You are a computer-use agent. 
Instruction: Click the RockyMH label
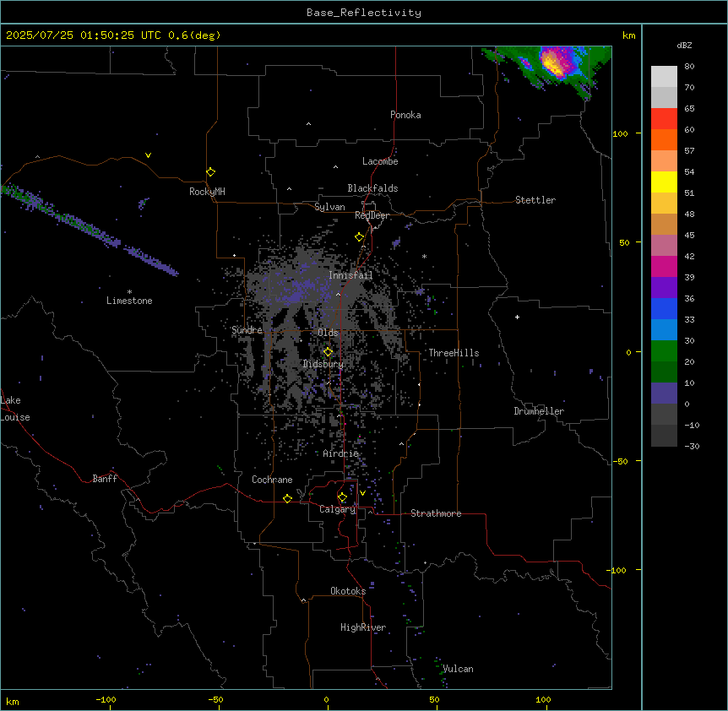click(207, 192)
